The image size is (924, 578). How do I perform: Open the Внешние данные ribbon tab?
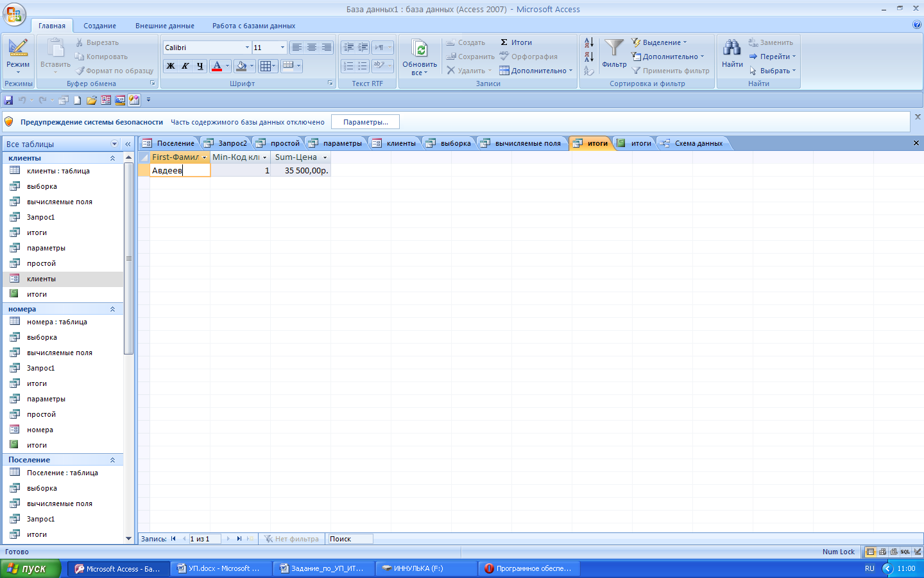pyautogui.click(x=165, y=26)
